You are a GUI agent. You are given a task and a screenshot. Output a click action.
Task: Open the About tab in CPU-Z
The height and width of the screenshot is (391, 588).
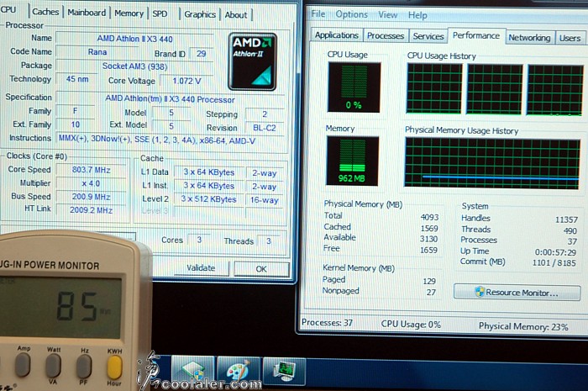pyautogui.click(x=236, y=15)
